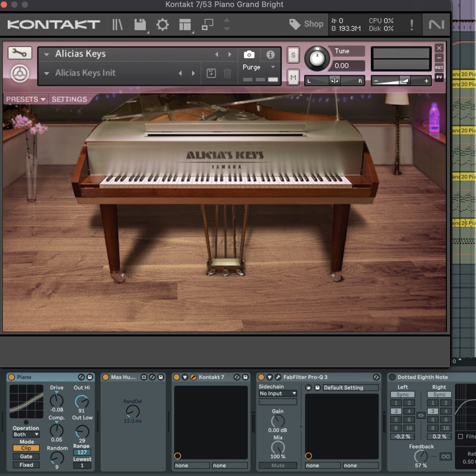Click the camera snapshot icon
476x476 pixels.
click(249, 54)
